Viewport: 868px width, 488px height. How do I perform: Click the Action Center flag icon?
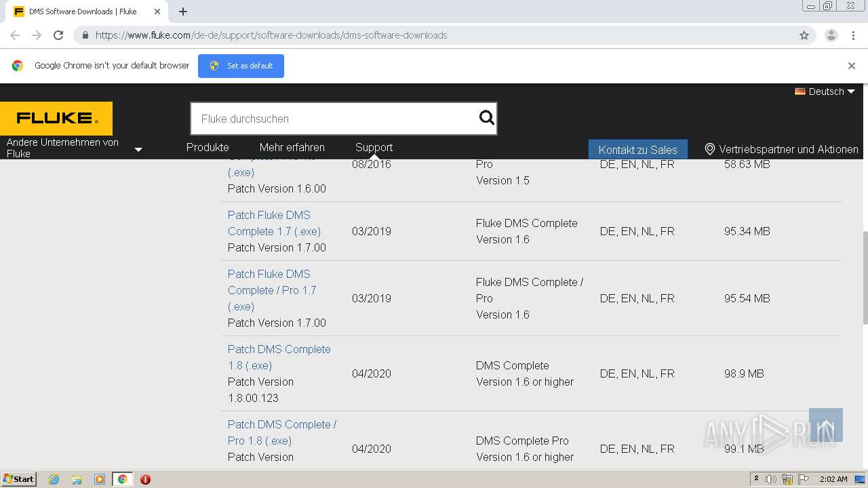tap(804, 479)
